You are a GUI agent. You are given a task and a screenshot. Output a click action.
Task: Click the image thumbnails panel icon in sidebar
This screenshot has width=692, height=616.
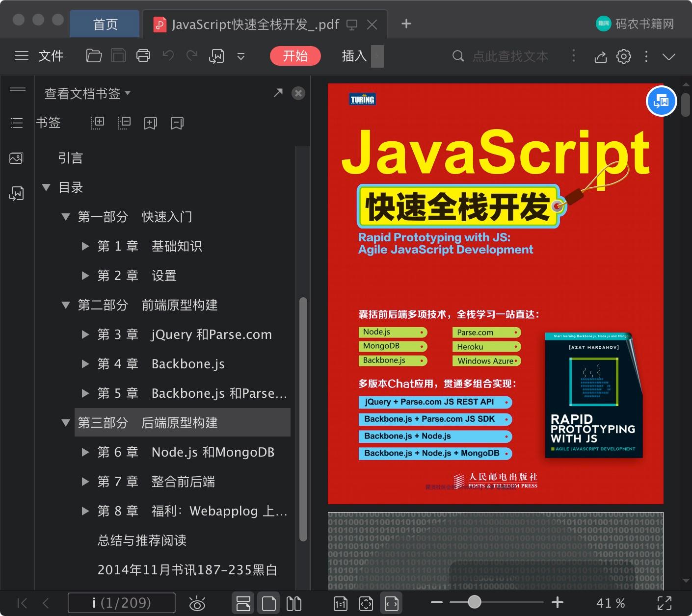[16, 158]
